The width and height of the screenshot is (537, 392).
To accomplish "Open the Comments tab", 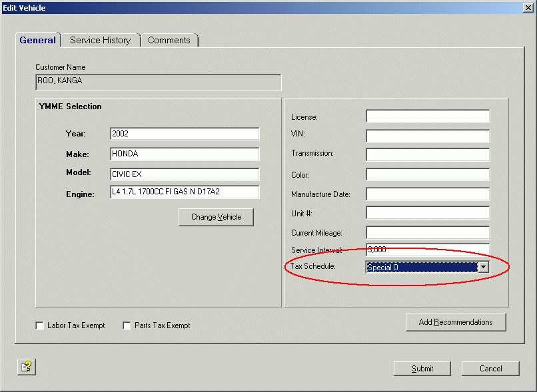I will 169,40.
